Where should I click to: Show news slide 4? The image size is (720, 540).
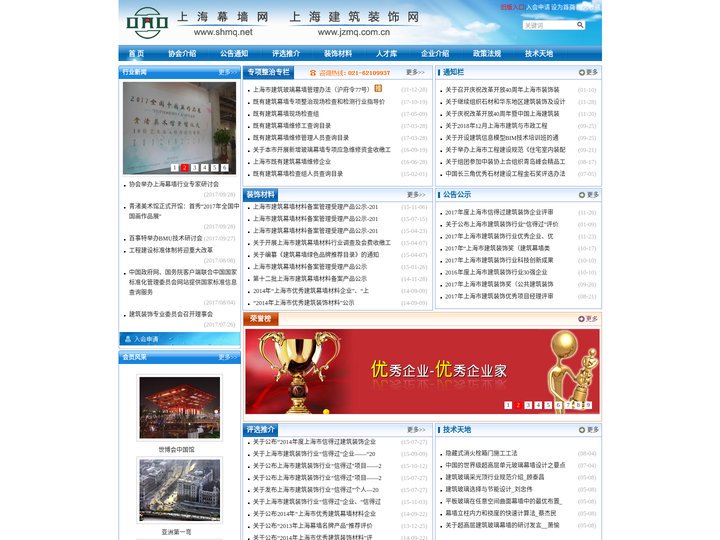coord(205,168)
